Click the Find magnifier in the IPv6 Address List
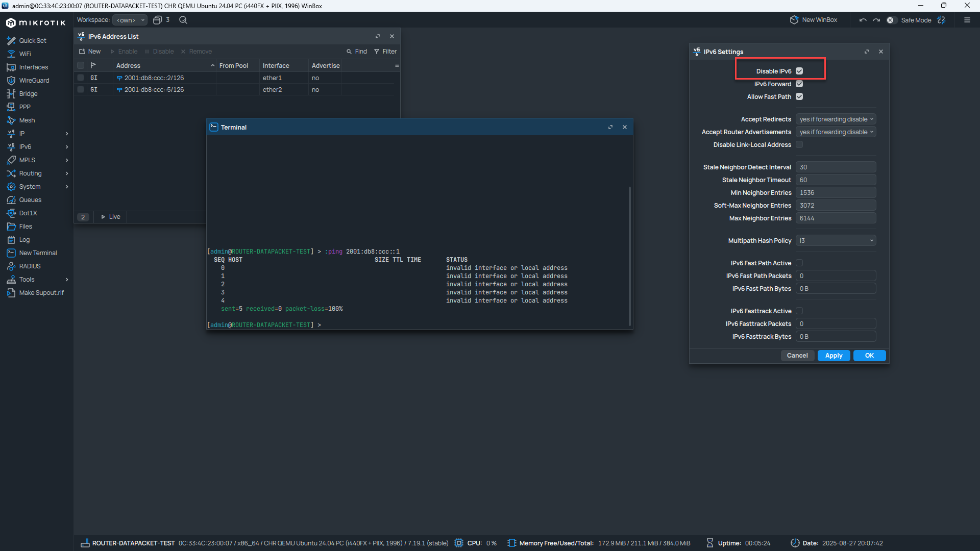Image resolution: width=980 pixels, height=551 pixels. 349,52
